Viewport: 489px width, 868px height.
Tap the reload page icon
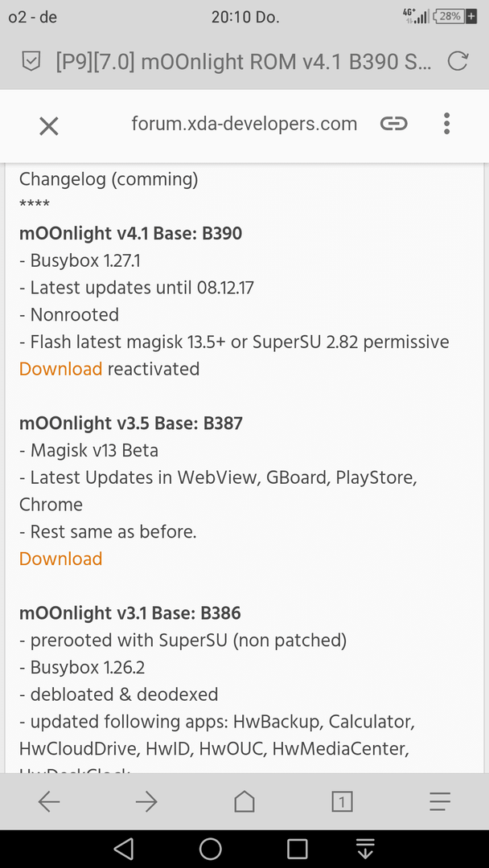tap(458, 61)
